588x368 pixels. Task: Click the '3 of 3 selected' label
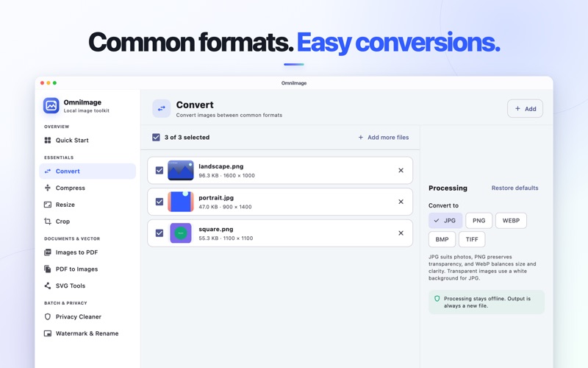[x=187, y=138]
